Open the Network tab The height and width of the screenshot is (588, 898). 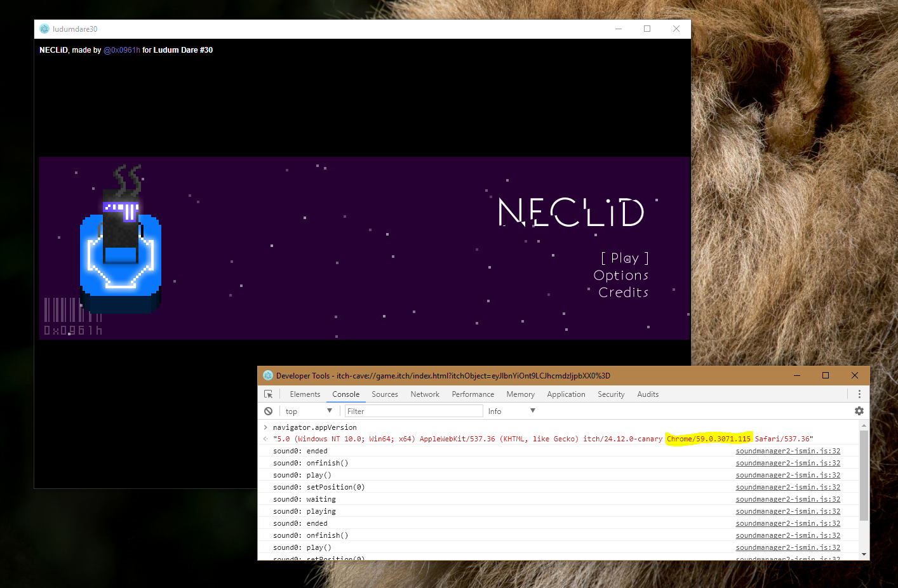click(x=425, y=394)
